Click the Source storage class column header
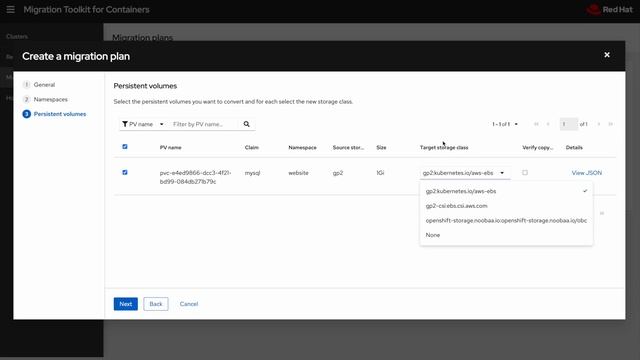640x360 pixels. tap(348, 147)
